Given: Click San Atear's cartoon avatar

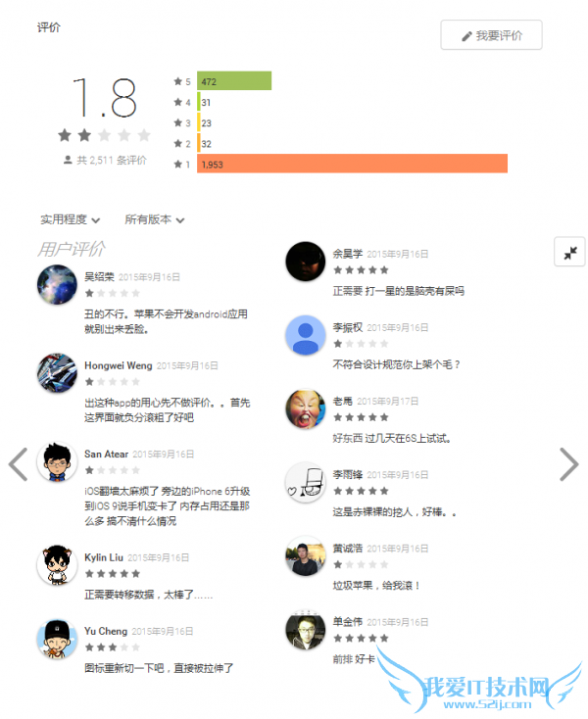Looking at the screenshot, I should [58, 461].
